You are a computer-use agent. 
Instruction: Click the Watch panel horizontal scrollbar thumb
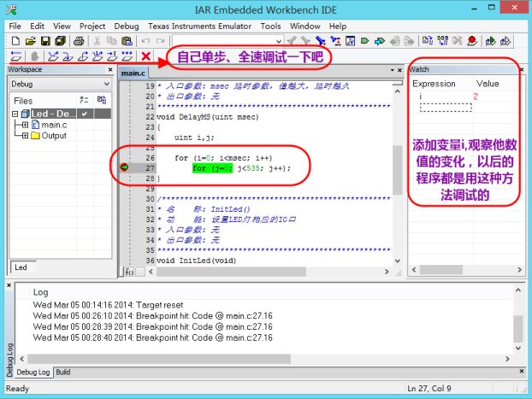(x=441, y=270)
